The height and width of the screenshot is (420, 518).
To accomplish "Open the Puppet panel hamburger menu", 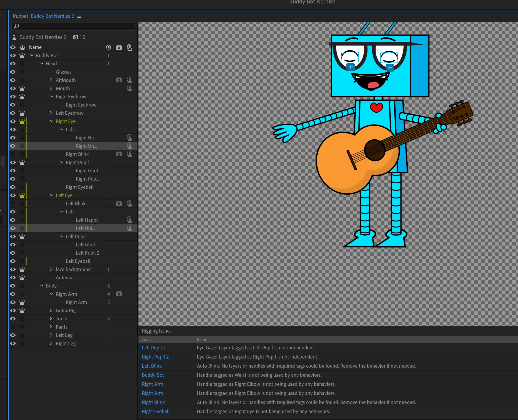I will [79, 16].
